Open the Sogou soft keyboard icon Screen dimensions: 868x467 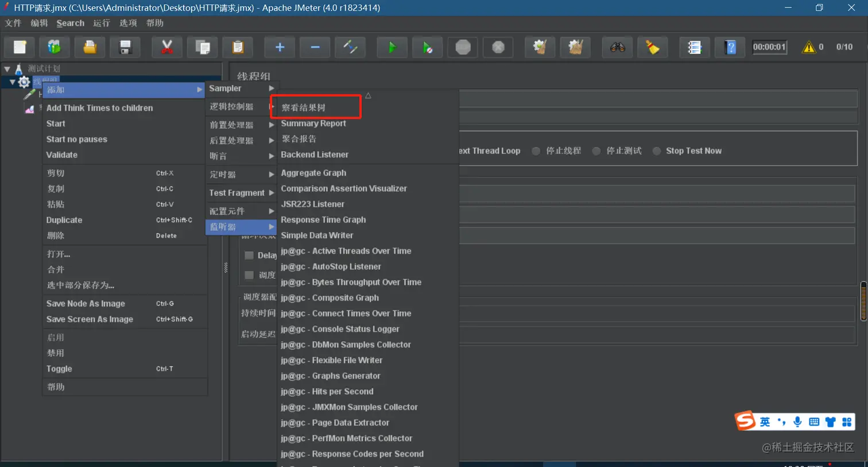(x=814, y=422)
